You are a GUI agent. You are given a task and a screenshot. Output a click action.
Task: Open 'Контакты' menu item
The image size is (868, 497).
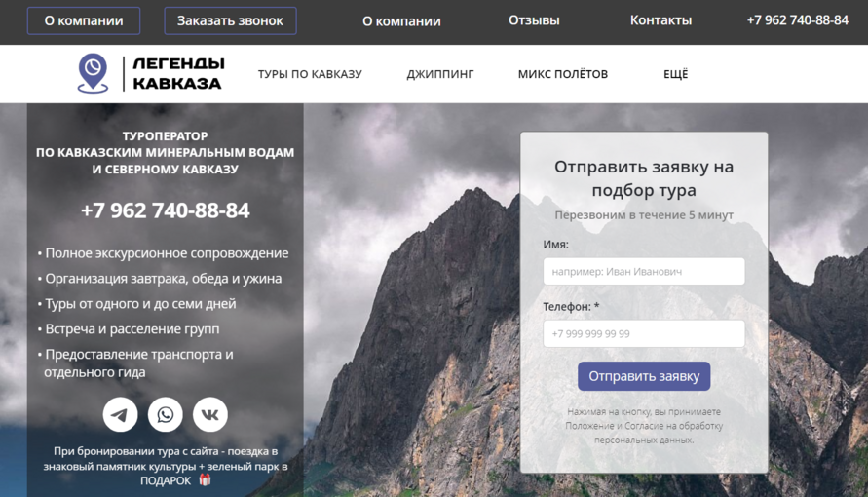[x=660, y=20]
